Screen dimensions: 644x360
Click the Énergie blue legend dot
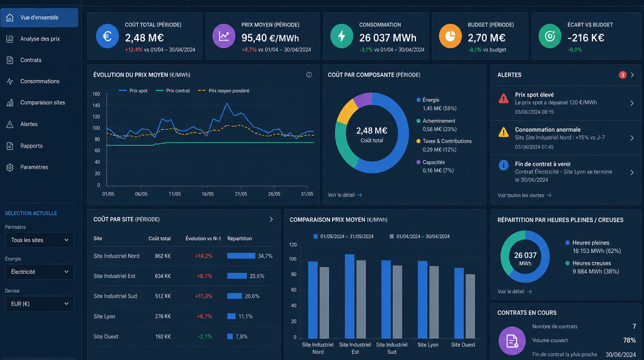(419, 100)
